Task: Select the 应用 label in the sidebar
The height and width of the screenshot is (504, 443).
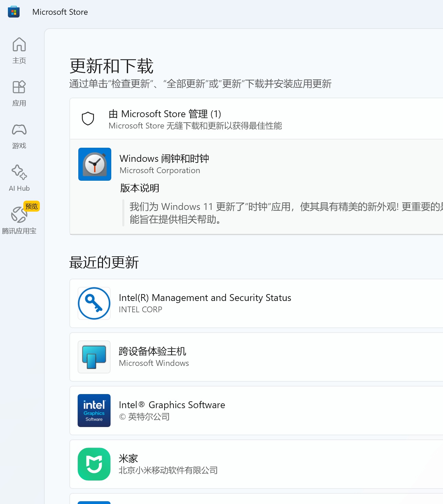Action: pos(19,103)
